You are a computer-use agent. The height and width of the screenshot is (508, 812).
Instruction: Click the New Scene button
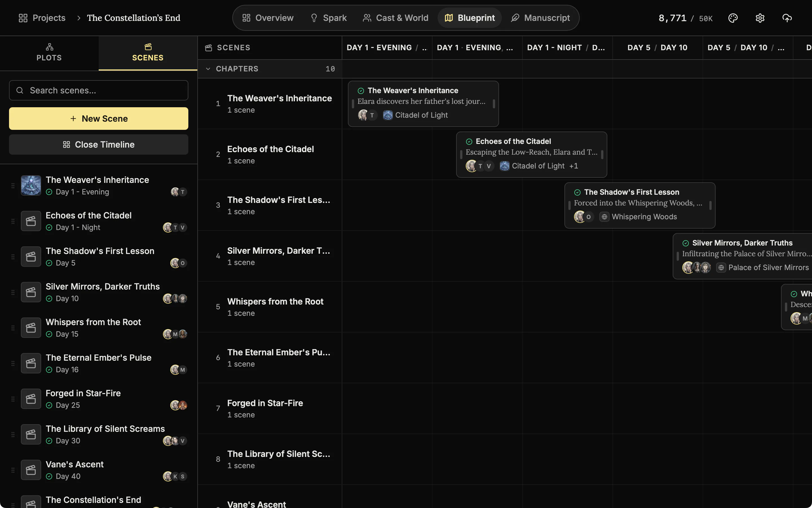99,119
